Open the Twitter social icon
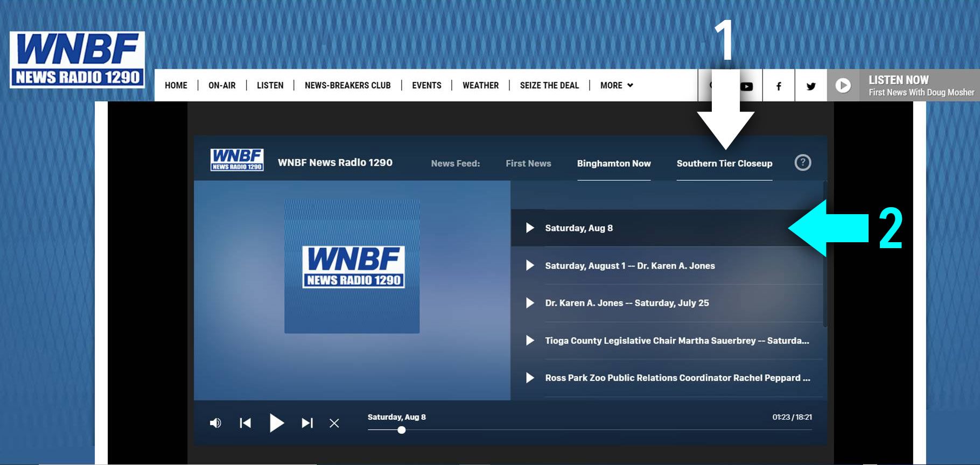Viewport: 980px width, 465px height. tap(811, 86)
